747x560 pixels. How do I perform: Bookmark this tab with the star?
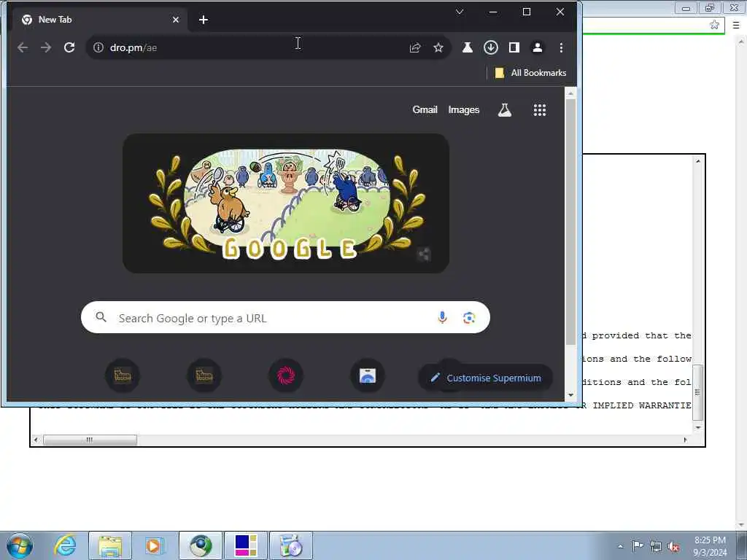pos(438,47)
